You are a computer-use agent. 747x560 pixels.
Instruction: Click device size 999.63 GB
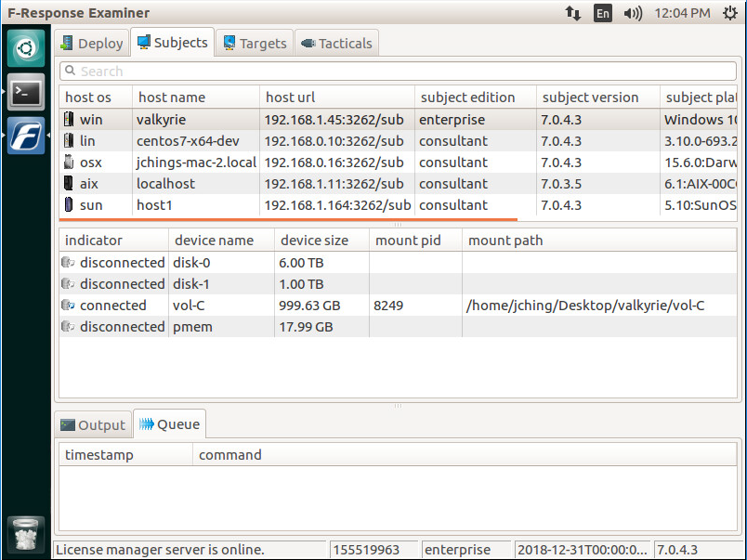point(309,306)
